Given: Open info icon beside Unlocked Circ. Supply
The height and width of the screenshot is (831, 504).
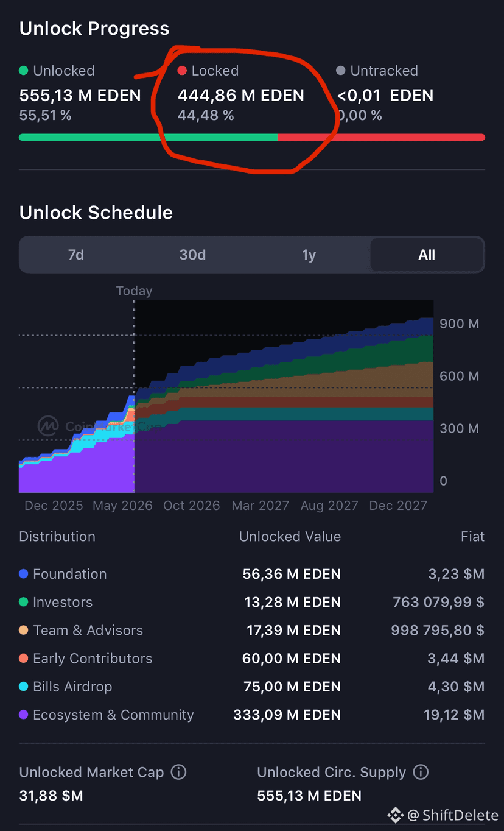Looking at the screenshot, I should pyautogui.click(x=421, y=773).
